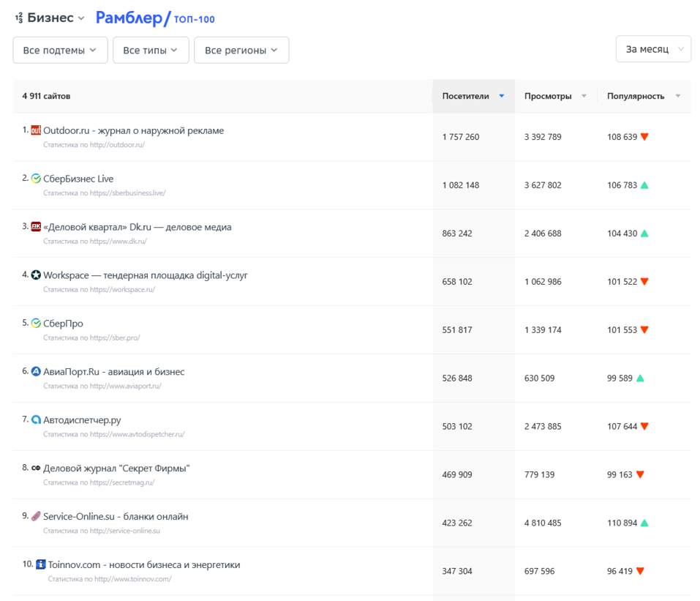The height and width of the screenshot is (601, 700).
Task: Open statistics for http://outdoor.ru/
Action: click(94, 145)
